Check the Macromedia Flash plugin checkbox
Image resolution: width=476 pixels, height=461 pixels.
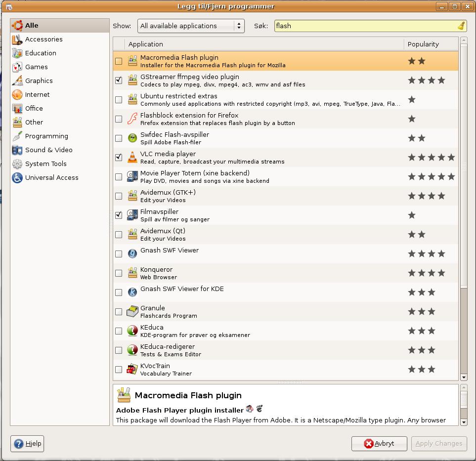(x=119, y=61)
